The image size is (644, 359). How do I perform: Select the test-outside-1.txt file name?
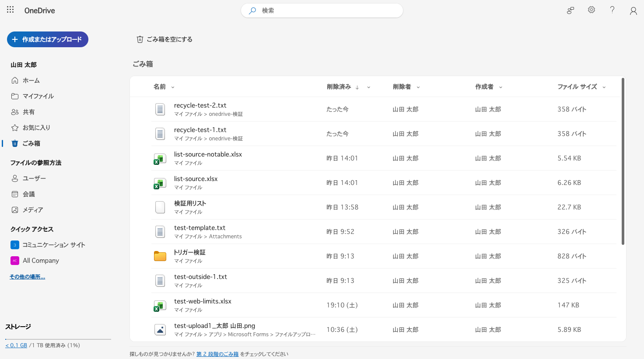pyautogui.click(x=200, y=277)
